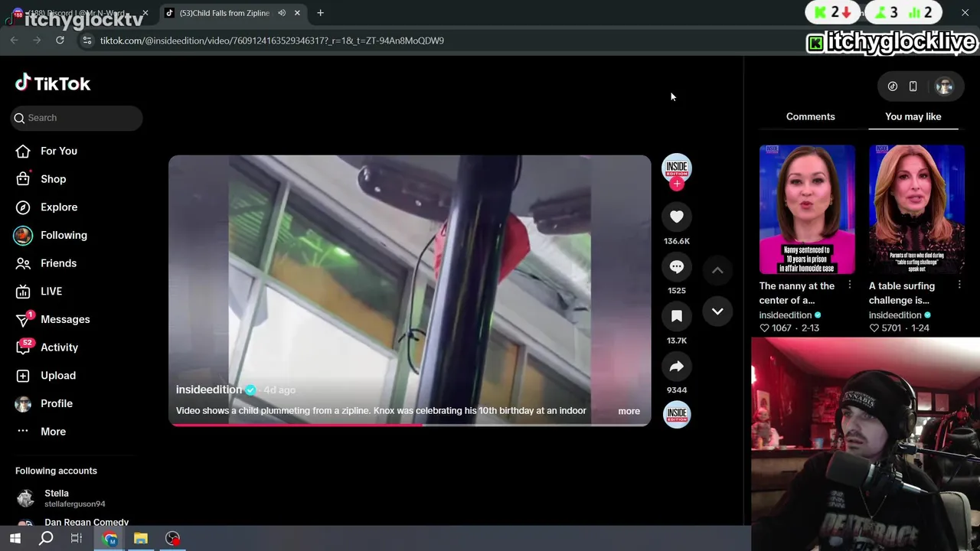This screenshot has height=551, width=980.
Task: Open insideedition username on video
Action: point(209,390)
